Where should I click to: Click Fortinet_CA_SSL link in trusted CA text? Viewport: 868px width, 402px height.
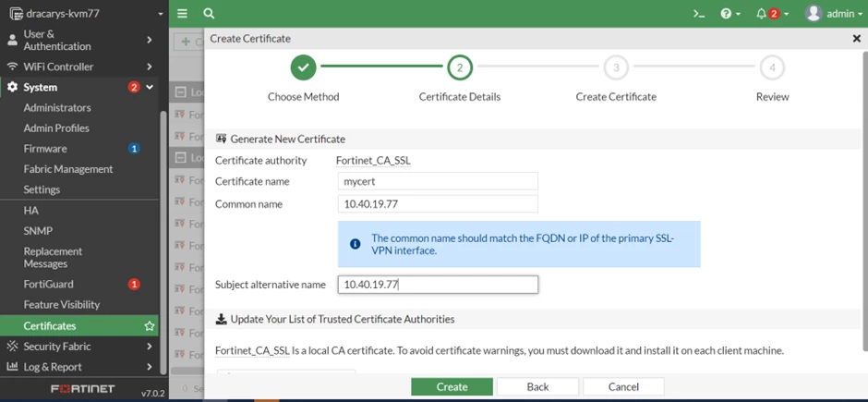pyautogui.click(x=252, y=350)
